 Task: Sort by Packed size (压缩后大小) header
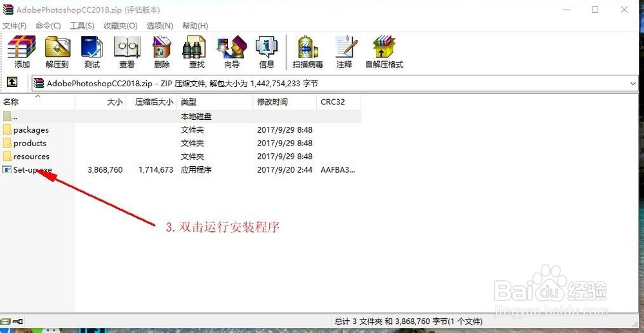pos(151,102)
